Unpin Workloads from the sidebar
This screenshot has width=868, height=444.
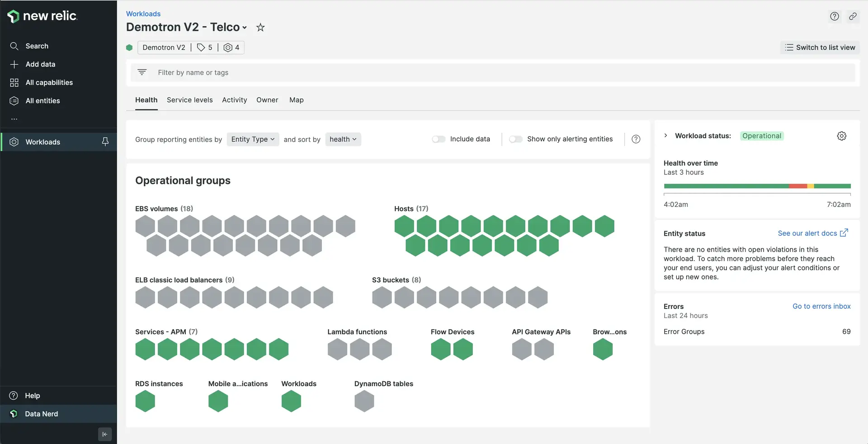click(x=105, y=142)
